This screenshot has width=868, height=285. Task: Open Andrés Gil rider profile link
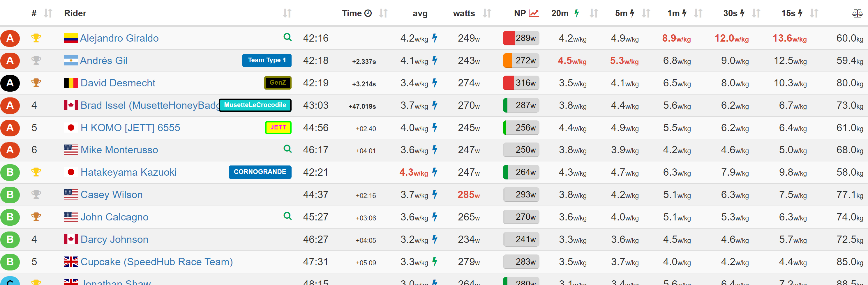(103, 60)
